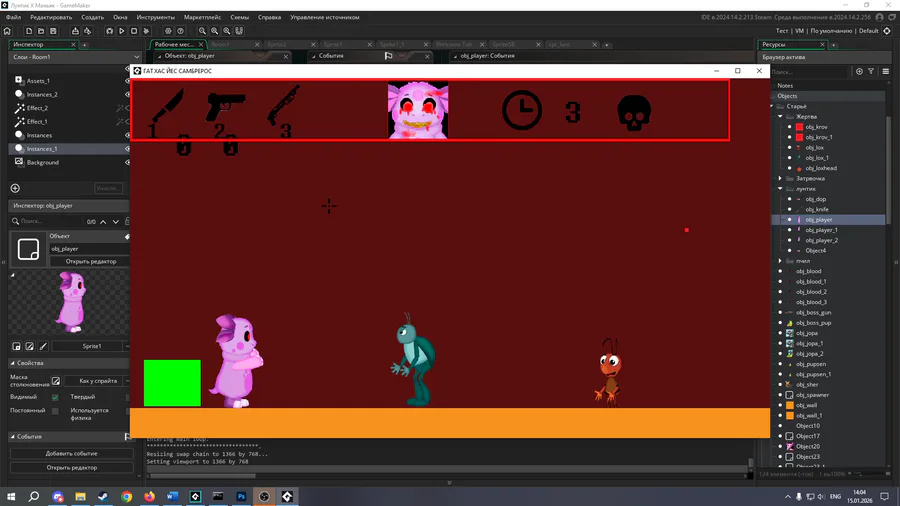The image size is (900, 506).
Task: Open the Resources panel hamburger menu
Action: click(886, 71)
